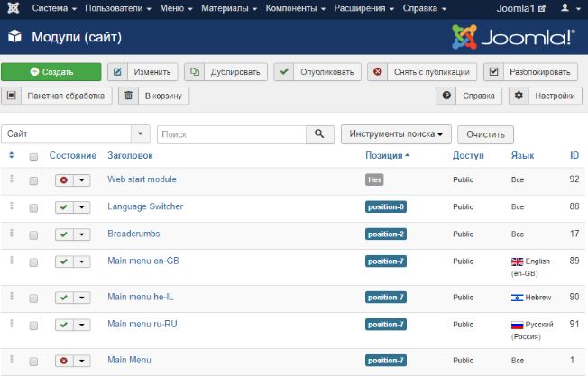Open the Расширения menu
The image size is (588, 376).
coord(363,8)
